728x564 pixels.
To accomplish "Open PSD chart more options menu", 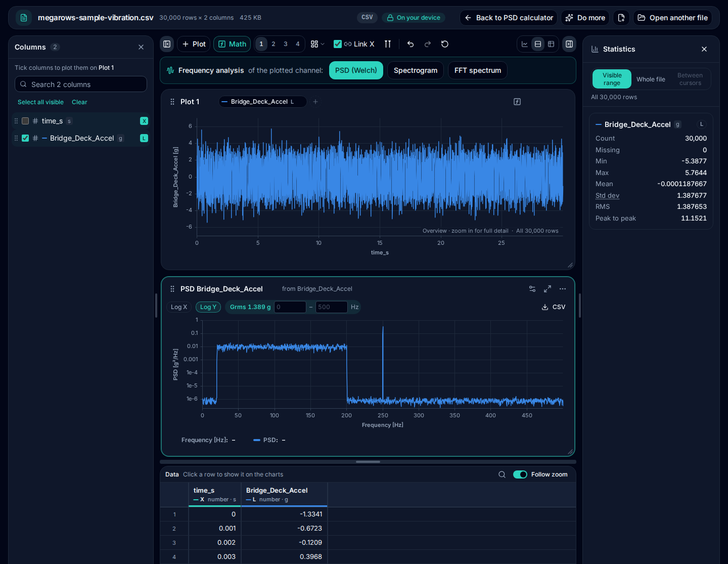I will pyautogui.click(x=563, y=289).
